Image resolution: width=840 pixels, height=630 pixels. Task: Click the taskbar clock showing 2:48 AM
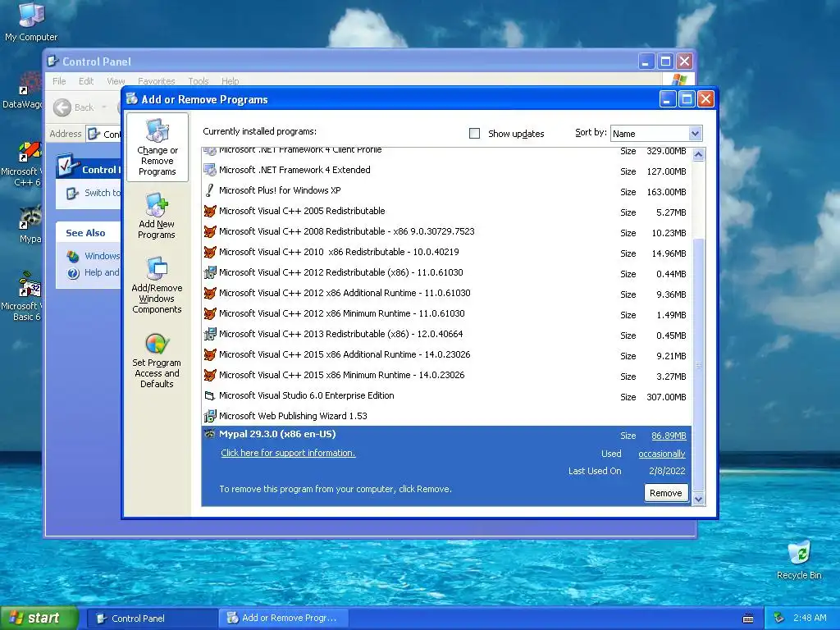(810, 619)
